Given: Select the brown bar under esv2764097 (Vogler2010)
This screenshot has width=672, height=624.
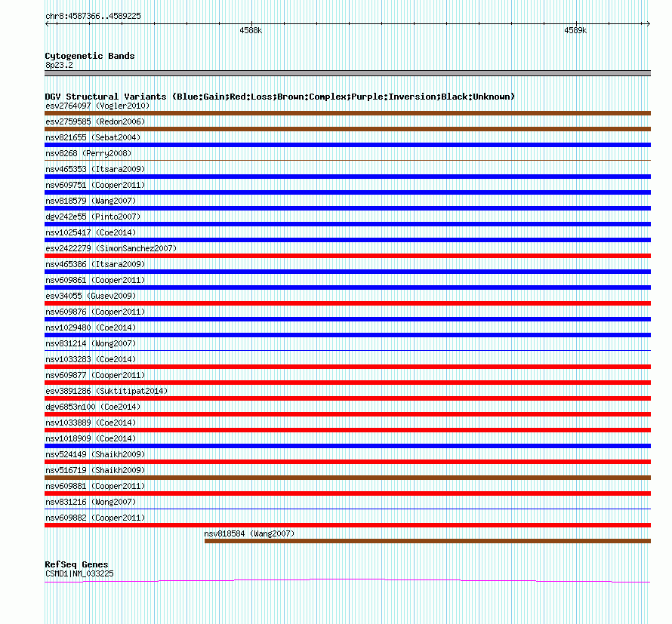Looking at the screenshot, I should coord(347,113).
